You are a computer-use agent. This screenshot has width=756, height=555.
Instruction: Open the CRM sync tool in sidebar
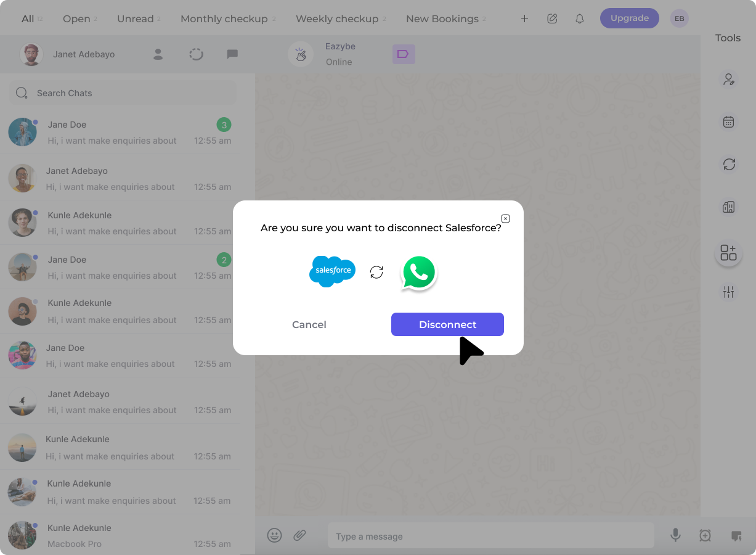[x=728, y=164]
